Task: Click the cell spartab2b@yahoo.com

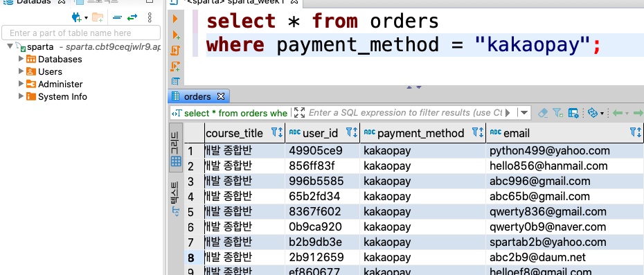Action: pyautogui.click(x=564, y=242)
